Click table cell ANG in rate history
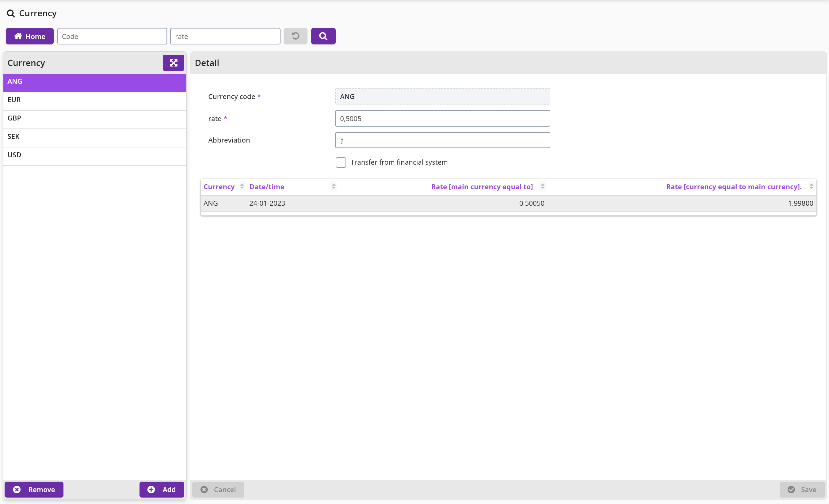This screenshot has height=504, width=829. click(x=211, y=204)
